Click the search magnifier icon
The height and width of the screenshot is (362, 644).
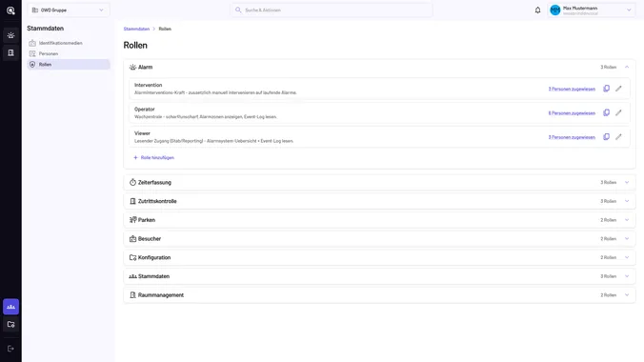point(238,10)
